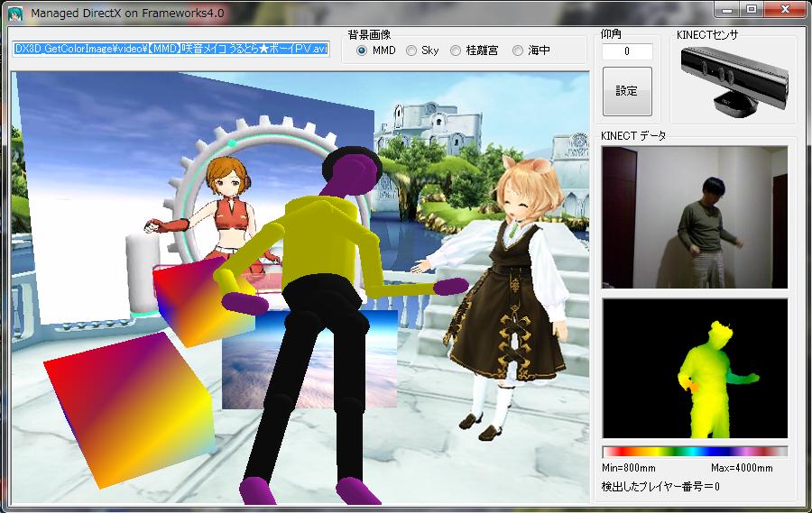812x513 pixels.
Task: Click the Min=800mm label
Action: click(629, 468)
